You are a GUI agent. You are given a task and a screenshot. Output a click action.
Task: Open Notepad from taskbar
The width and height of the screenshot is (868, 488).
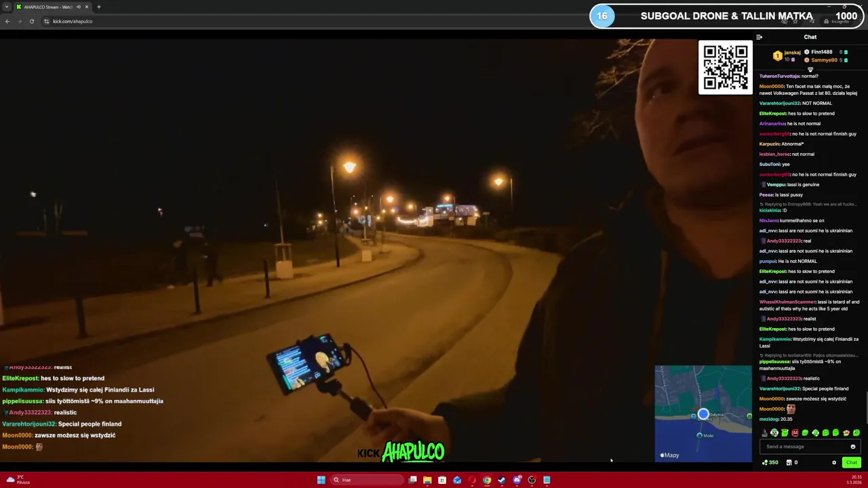(547, 480)
